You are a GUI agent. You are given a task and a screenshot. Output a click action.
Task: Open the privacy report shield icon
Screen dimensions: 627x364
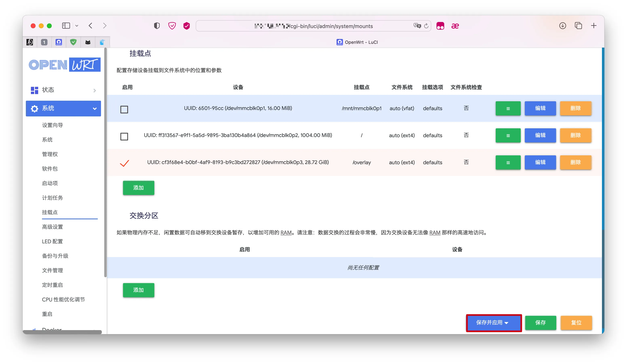(157, 26)
